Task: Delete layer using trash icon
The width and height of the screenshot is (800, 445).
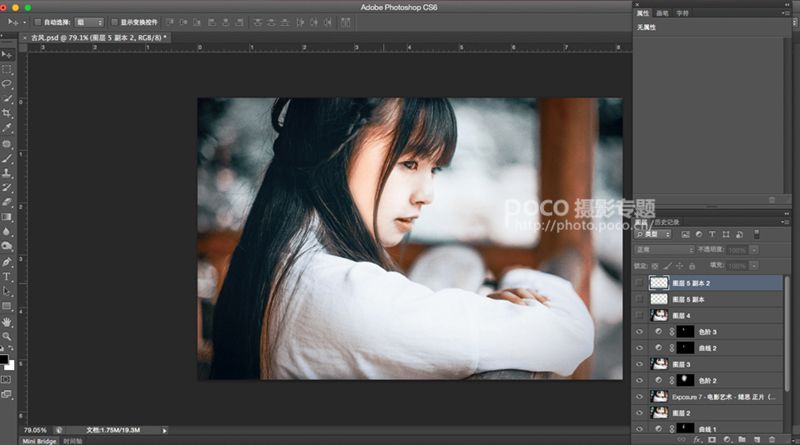Action: [772, 439]
